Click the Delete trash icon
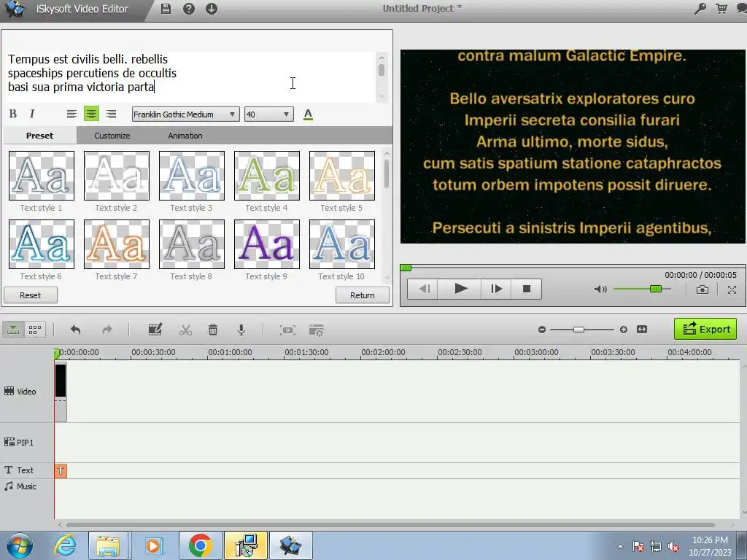Image resolution: width=747 pixels, height=560 pixels. tap(213, 330)
